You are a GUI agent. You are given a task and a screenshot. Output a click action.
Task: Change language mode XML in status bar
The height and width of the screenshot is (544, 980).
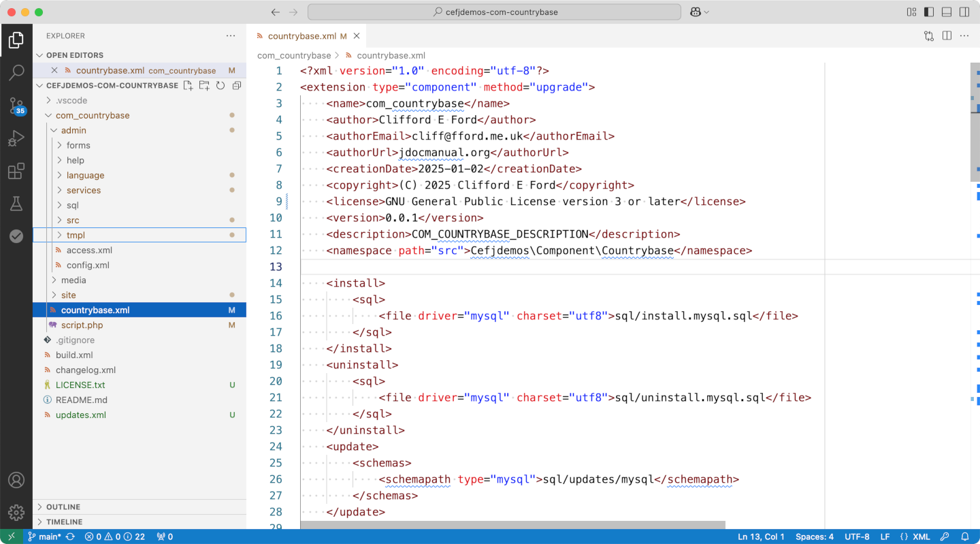click(x=915, y=537)
